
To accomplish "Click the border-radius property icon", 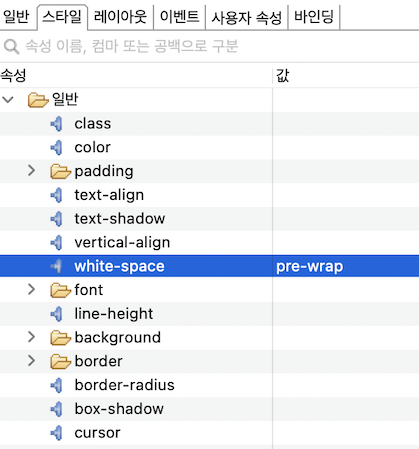I will [56, 385].
